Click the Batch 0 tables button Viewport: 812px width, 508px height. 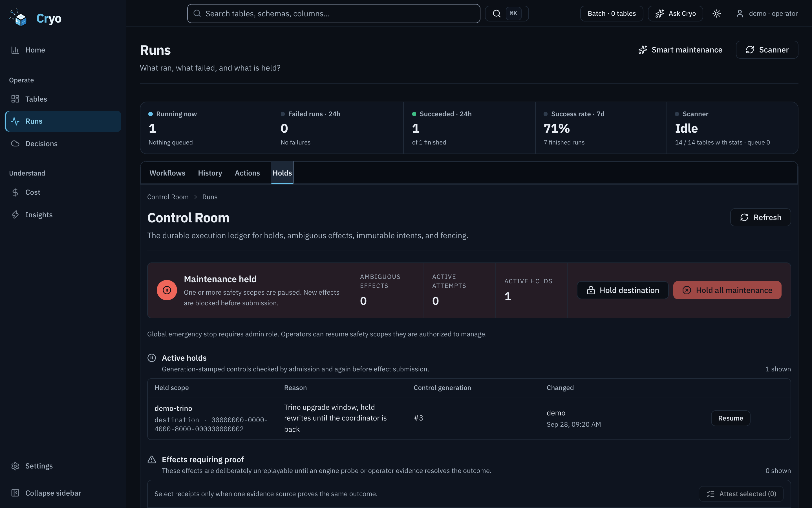coord(612,14)
